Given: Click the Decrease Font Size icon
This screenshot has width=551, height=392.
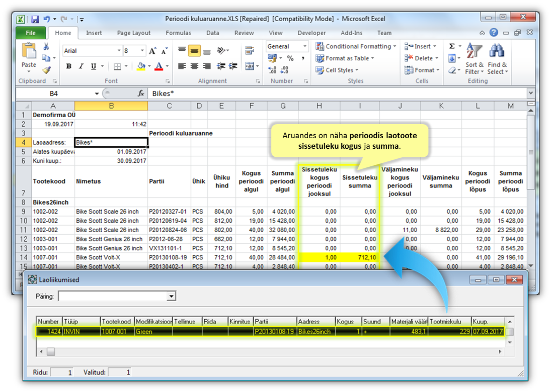Looking at the screenshot, I should [165, 51].
